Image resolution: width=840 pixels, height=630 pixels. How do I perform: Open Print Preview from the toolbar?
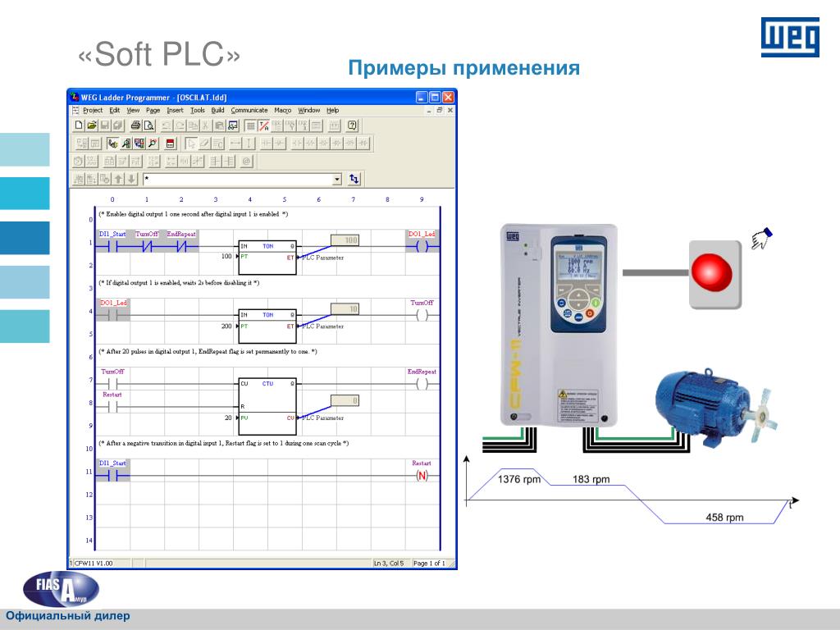(149, 126)
